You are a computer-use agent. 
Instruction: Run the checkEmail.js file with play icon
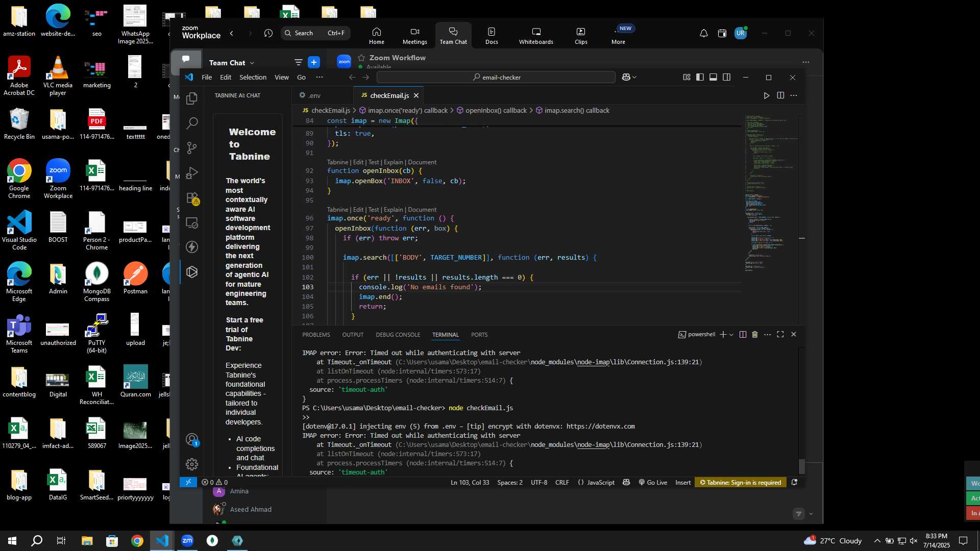click(x=766, y=95)
